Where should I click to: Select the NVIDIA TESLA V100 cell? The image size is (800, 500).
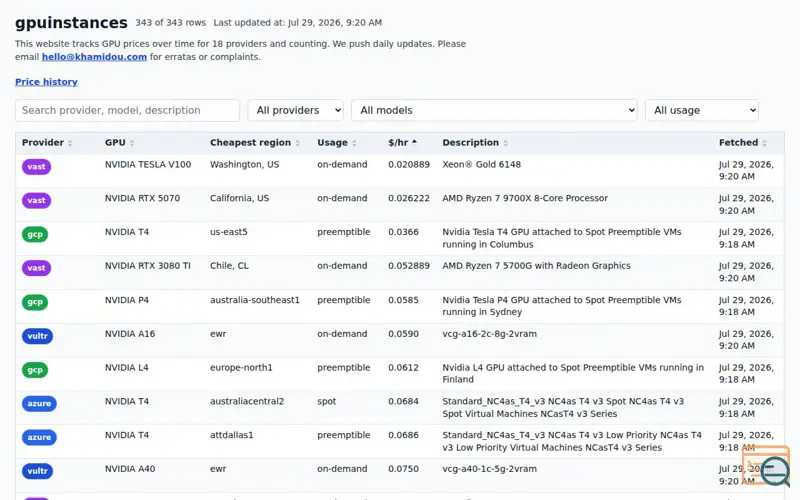(x=148, y=164)
